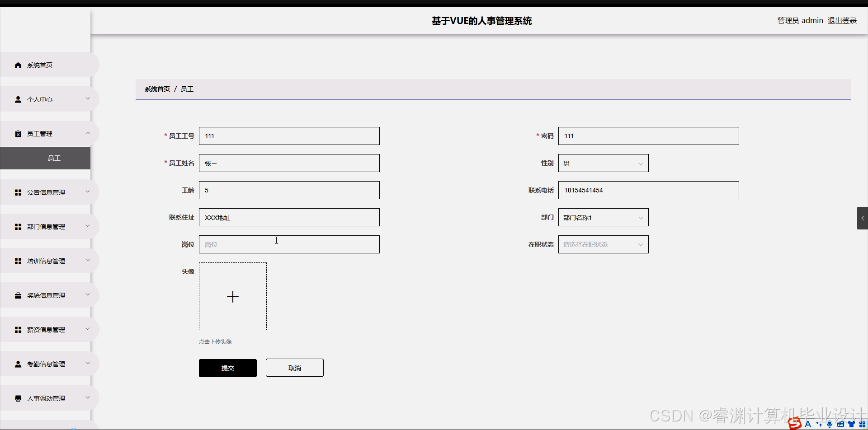Viewport: 868px width, 430px height.
Task: Select the 员工 submenu item
Action: [54, 158]
